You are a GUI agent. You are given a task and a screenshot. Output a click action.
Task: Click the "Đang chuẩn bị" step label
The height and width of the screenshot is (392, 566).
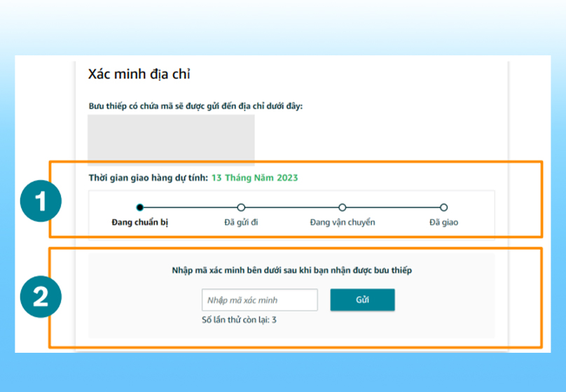tap(140, 223)
